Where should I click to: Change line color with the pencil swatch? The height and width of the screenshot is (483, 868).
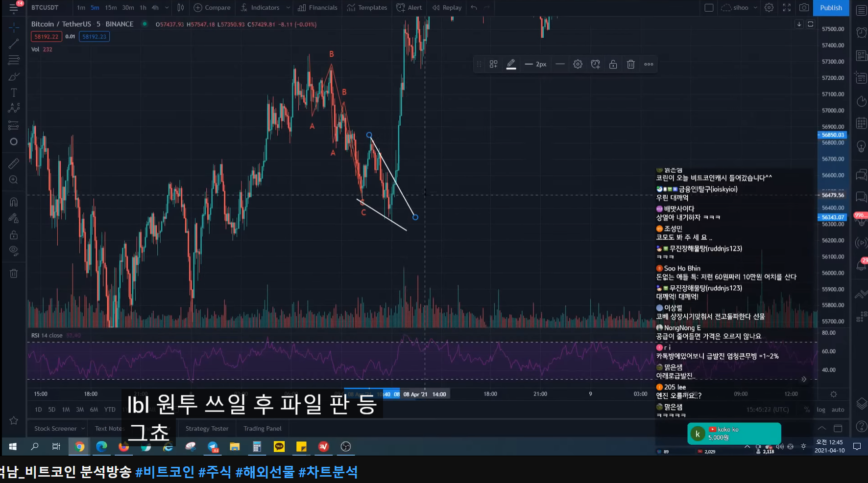point(511,64)
